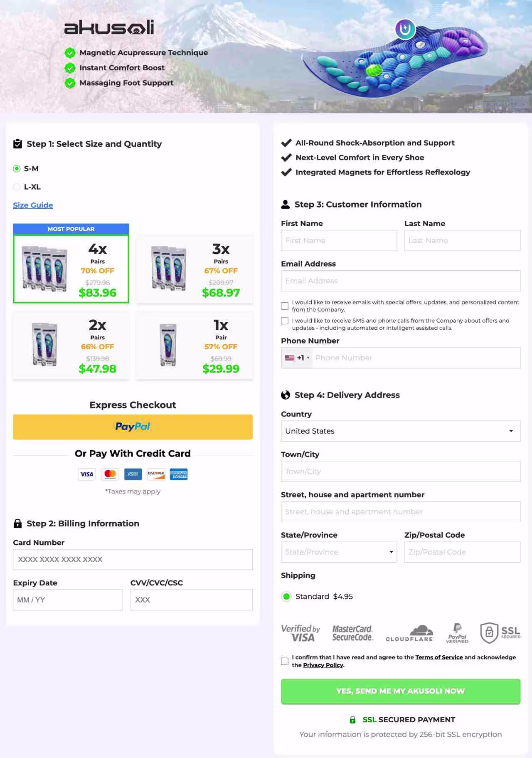Viewport: 532px width, 758px height.
Task: Choose the 1x Pair $29.99 bundle
Action: coord(195,345)
